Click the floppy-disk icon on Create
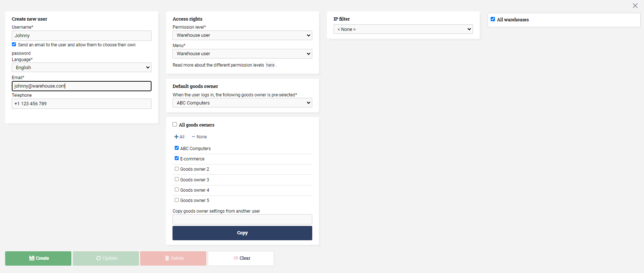This screenshot has height=273, width=644. click(32, 258)
